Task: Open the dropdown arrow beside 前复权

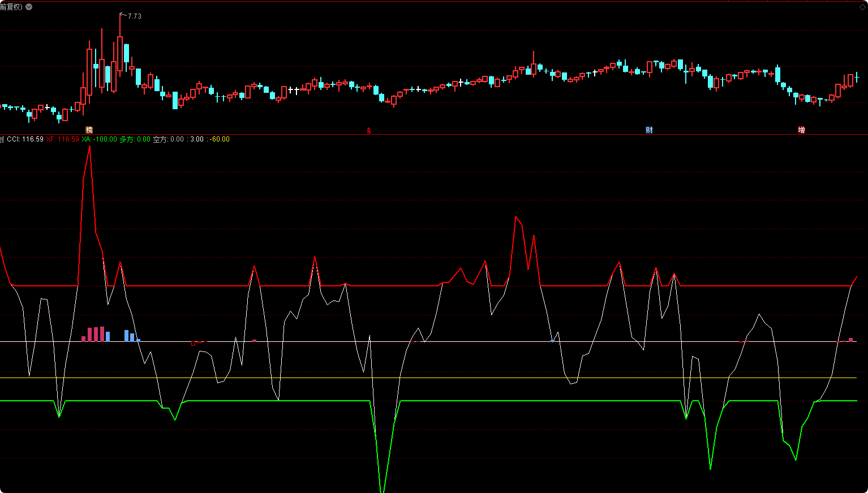Action: 29,7
